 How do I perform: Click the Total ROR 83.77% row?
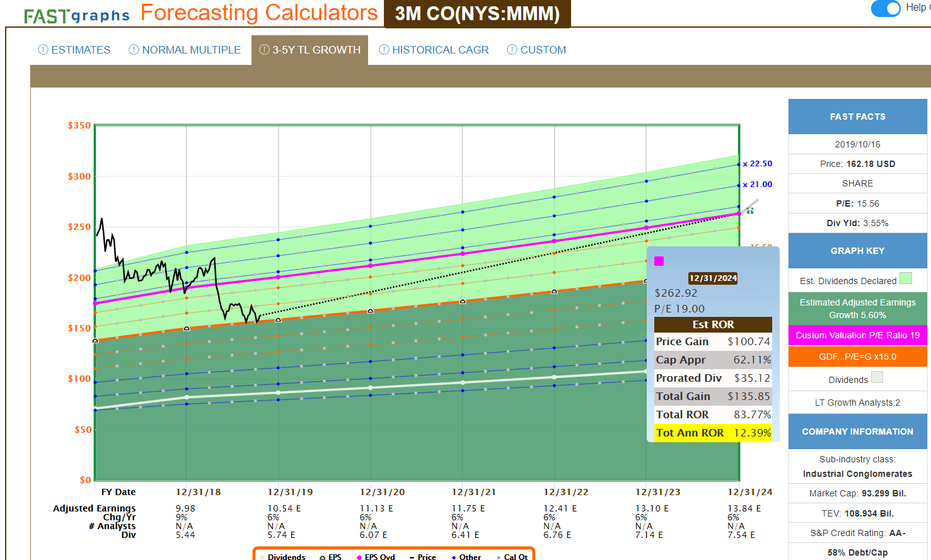[713, 414]
